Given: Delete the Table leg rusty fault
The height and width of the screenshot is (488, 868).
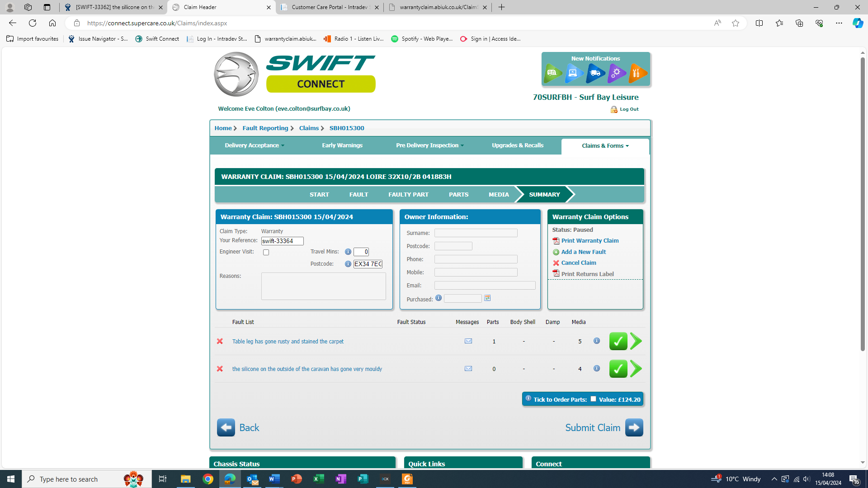Looking at the screenshot, I should tap(220, 341).
